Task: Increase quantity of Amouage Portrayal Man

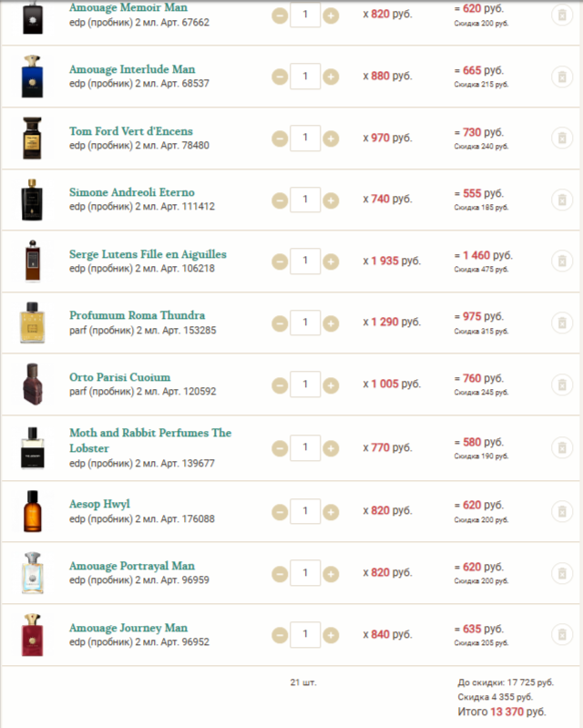Action: (331, 573)
